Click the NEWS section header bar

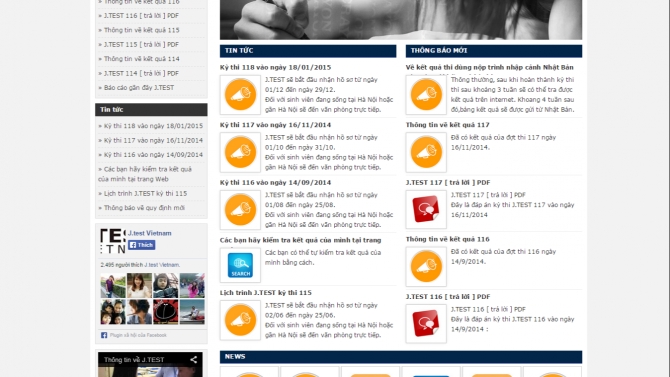401,357
